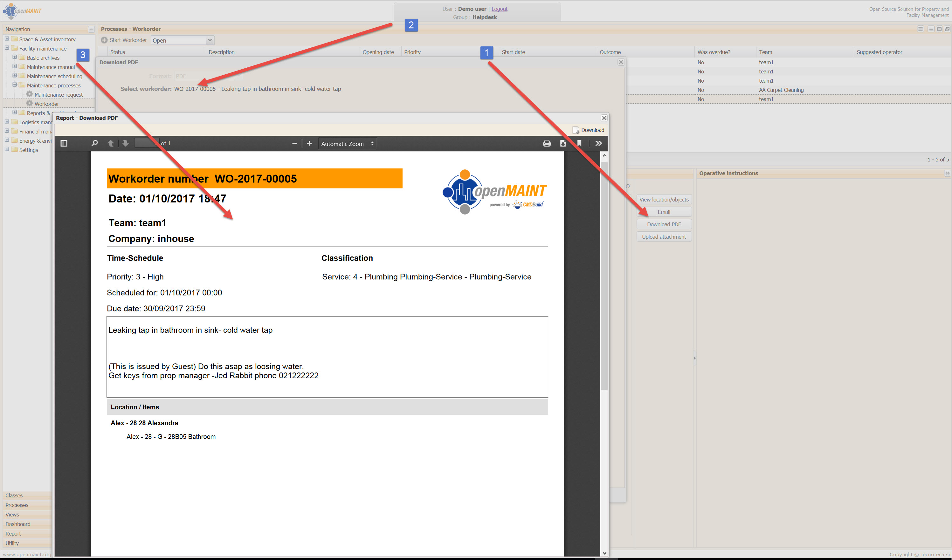Open PDF viewer extra tools menu
Viewport: 952px width, 560px height.
click(598, 143)
